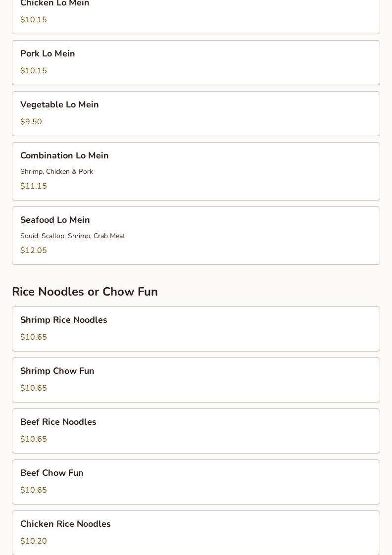Click the $11.15 Combination Lo Mein price

click(x=34, y=186)
